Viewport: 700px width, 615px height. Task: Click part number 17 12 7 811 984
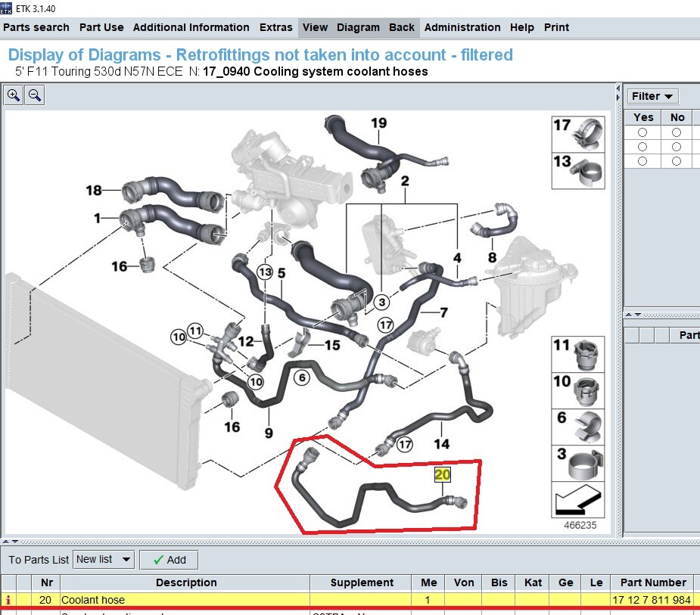[x=652, y=601]
